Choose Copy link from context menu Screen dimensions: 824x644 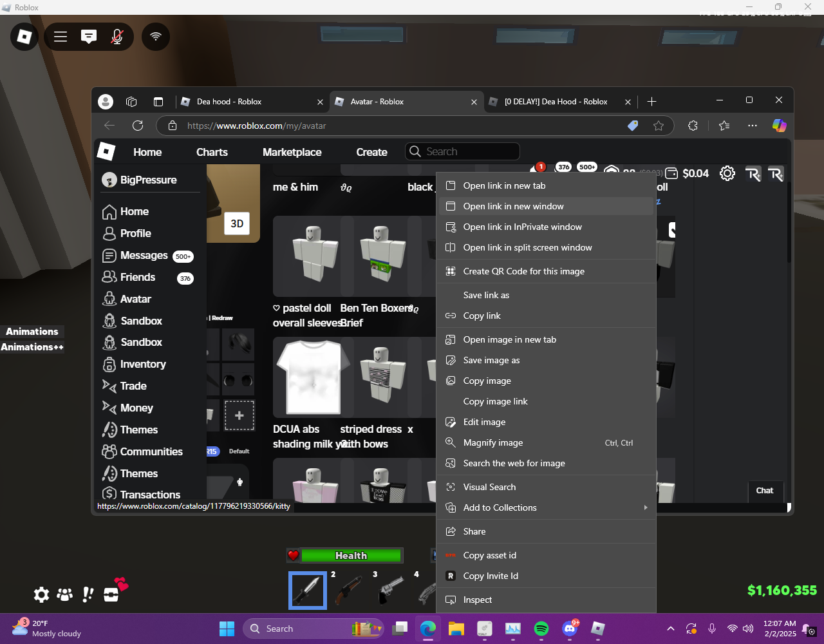(x=546, y=316)
